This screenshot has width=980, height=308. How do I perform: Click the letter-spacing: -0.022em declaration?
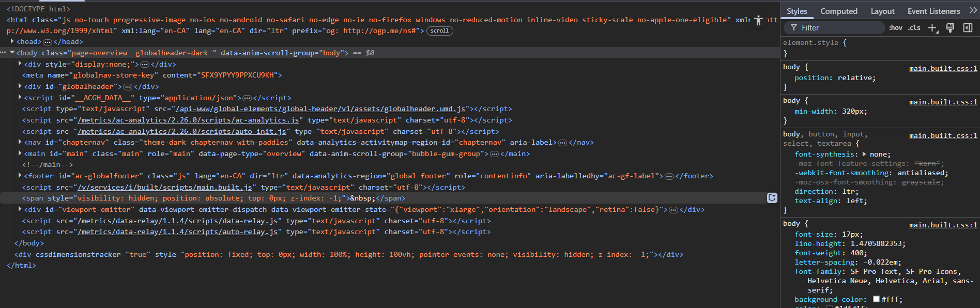coord(848,263)
